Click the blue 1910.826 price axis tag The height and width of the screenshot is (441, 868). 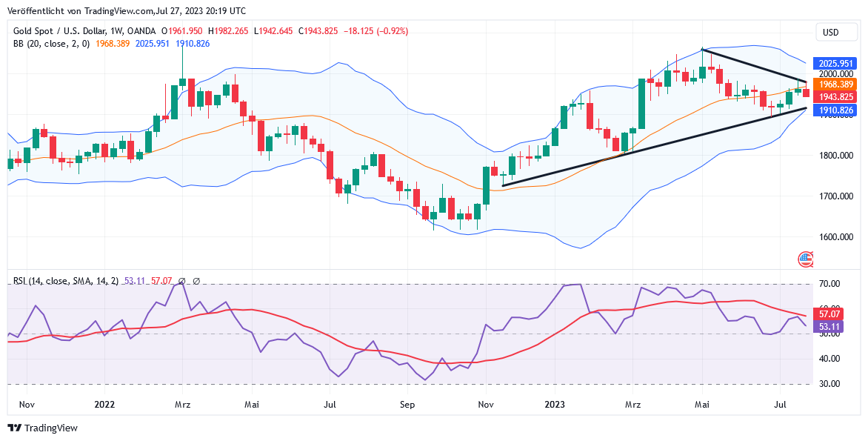tap(834, 110)
